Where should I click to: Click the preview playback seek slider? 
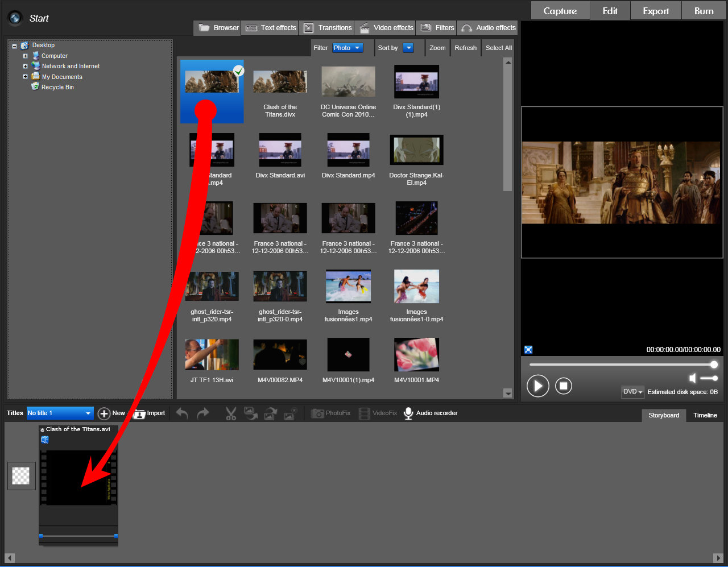621,365
